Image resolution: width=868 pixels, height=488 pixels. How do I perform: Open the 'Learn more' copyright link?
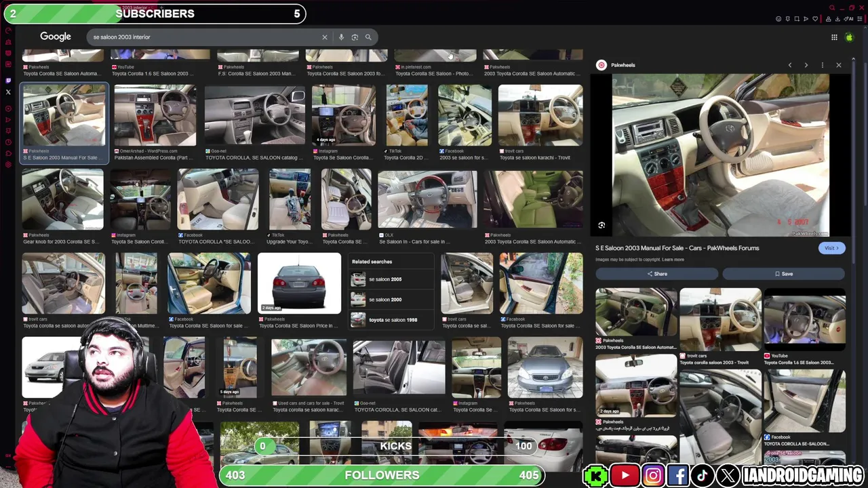[x=673, y=260]
